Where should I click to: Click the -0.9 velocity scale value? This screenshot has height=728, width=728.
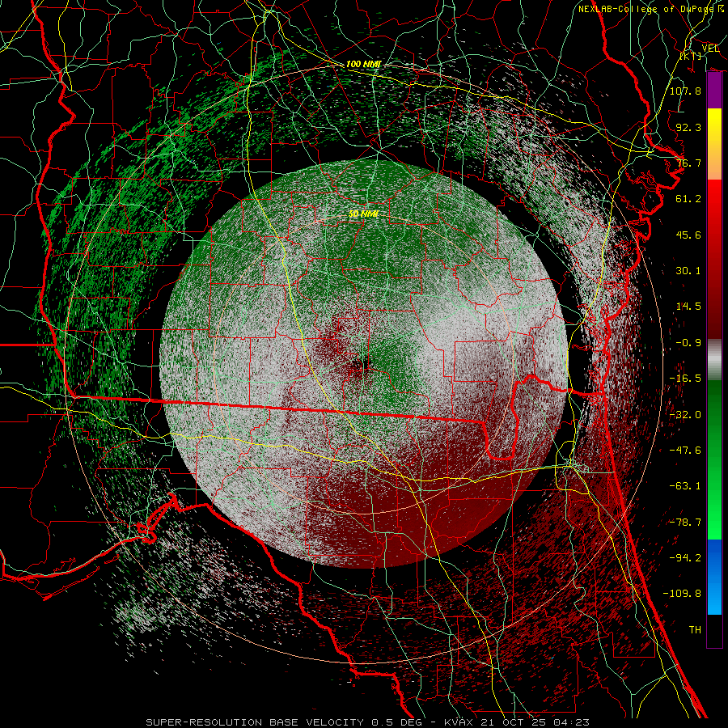point(688,343)
